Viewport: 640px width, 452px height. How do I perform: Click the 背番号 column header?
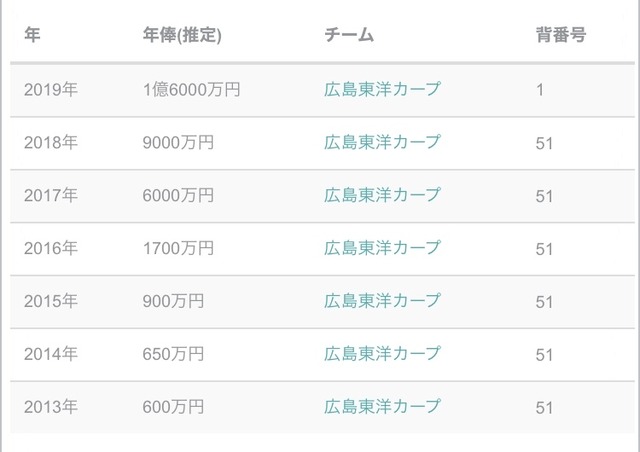[x=561, y=34]
